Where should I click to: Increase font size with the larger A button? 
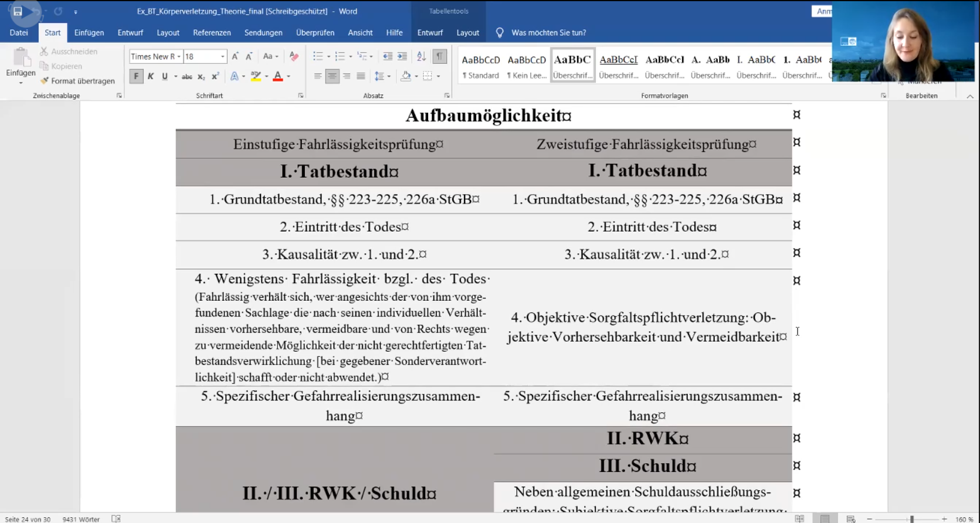pos(235,56)
